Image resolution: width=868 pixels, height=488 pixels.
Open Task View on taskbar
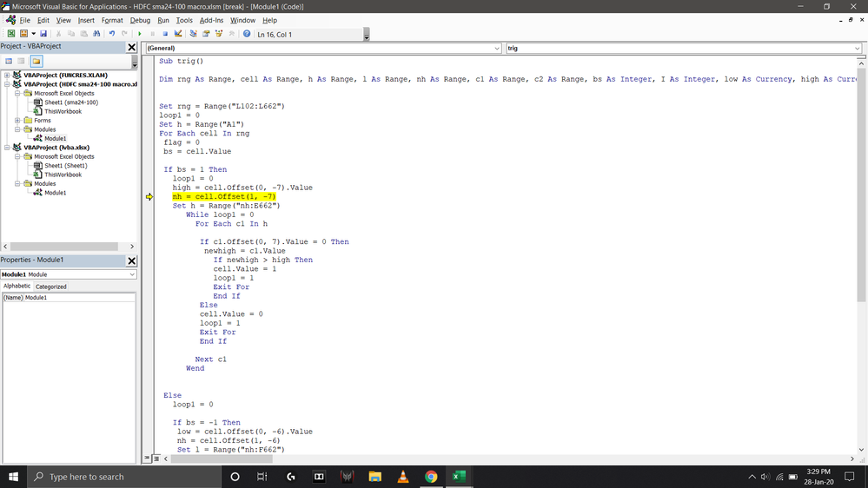tap(262, 477)
